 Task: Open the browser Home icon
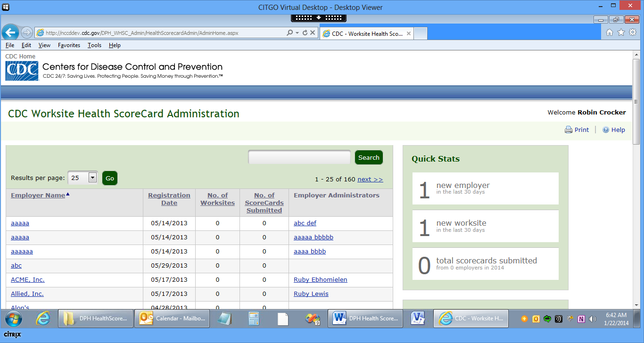[609, 33]
